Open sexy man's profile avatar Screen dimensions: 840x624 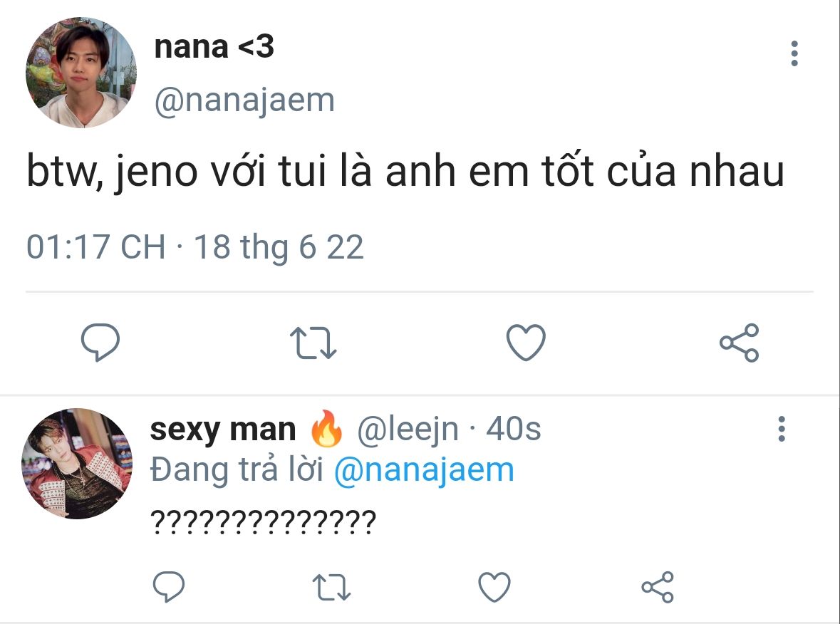coord(78,464)
